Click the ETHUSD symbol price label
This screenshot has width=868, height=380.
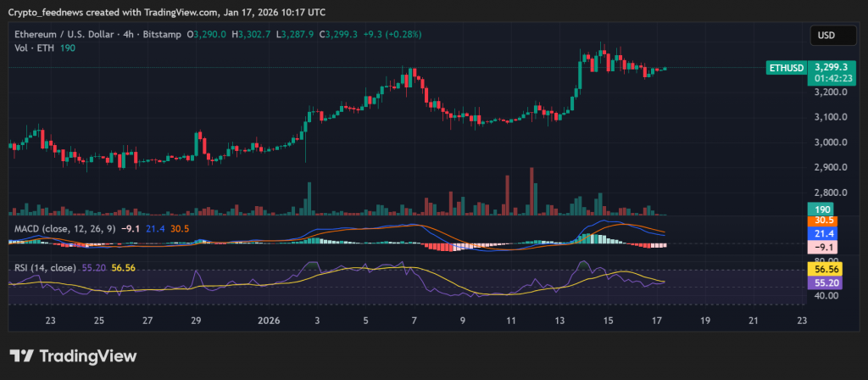pos(784,66)
